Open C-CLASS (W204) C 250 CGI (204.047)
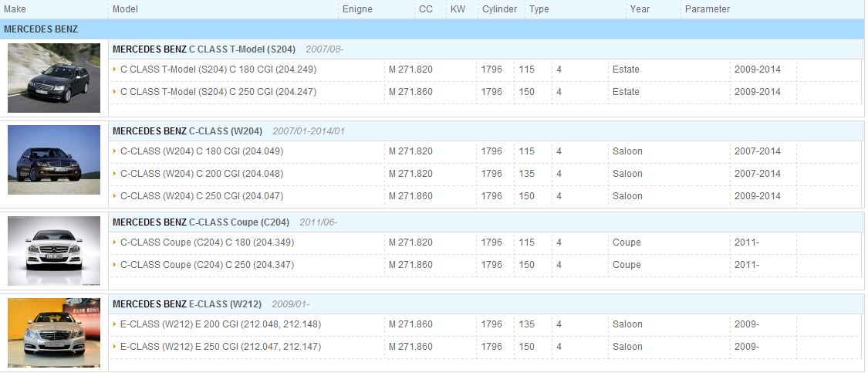The height and width of the screenshot is (373, 868). (x=202, y=195)
